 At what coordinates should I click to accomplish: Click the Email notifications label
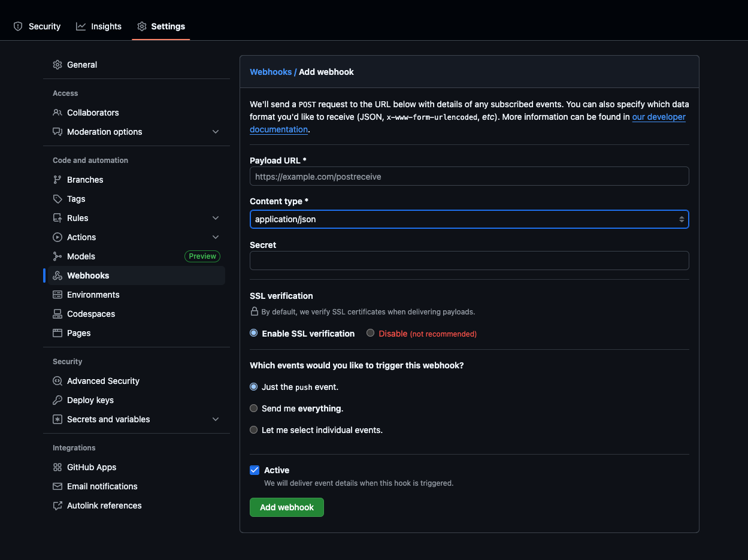point(102,486)
